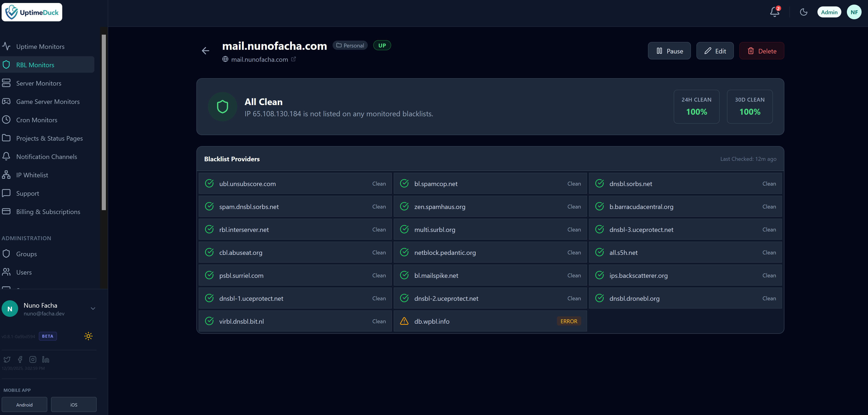The height and width of the screenshot is (415, 868).
Task: Expand the Nuno Facha user menu chevron
Action: (x=93, y=309)
